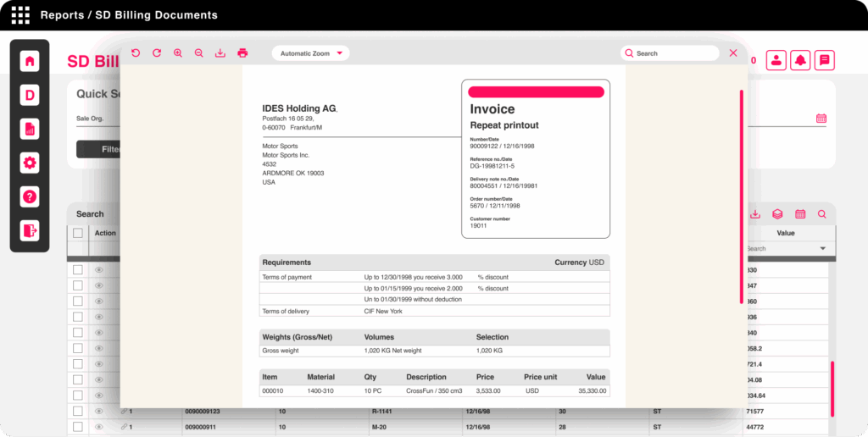
Task: Tick the select-all checkbox in table header
Action: [x=77, y=233]
